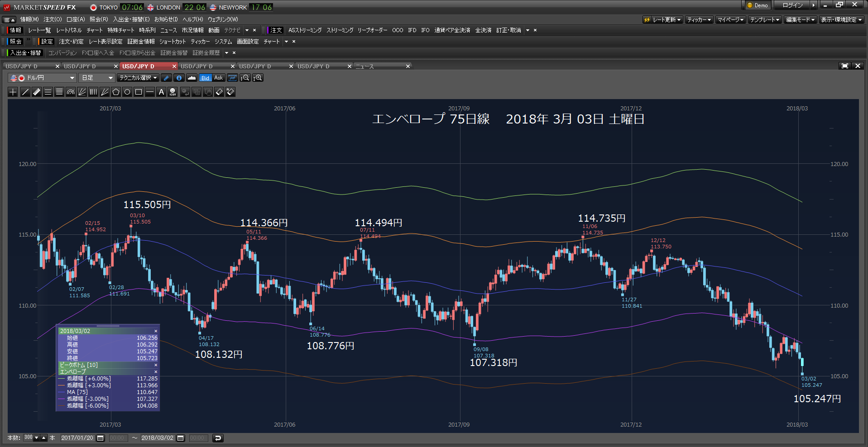The width and height of the screenshot is (868, 447).
Task: Click the start date field 2017/01/20
Action: pyautogui.click(x=77, y=438)
